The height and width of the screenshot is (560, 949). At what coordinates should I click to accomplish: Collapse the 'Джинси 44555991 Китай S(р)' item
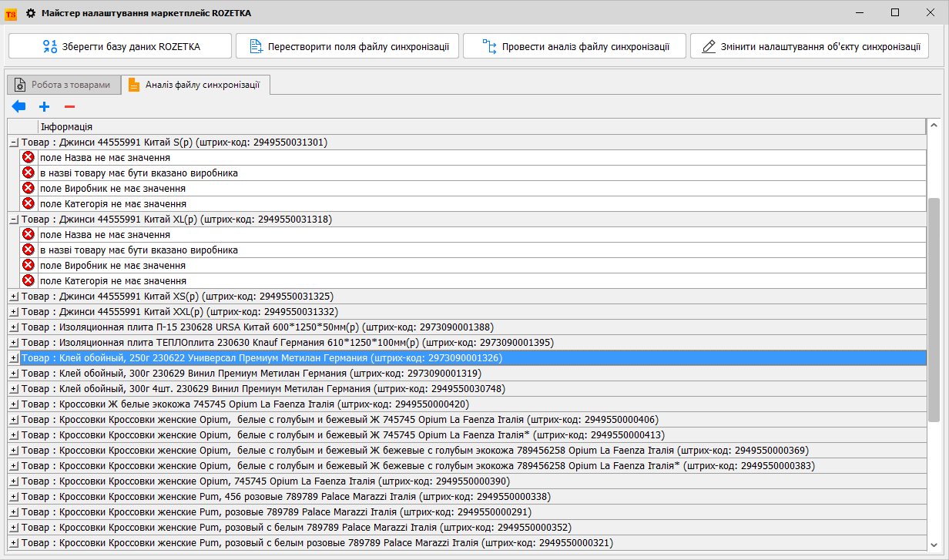(x=14, y=143)
